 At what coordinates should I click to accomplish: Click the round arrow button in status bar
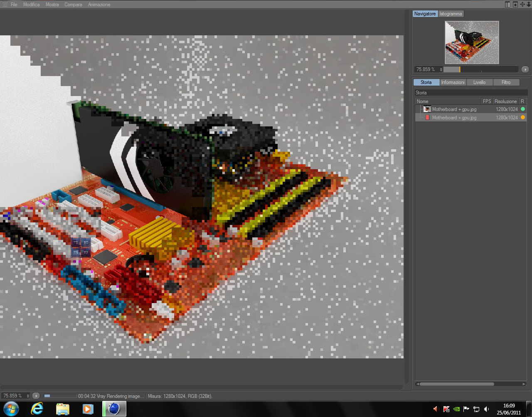coord(36,396)
